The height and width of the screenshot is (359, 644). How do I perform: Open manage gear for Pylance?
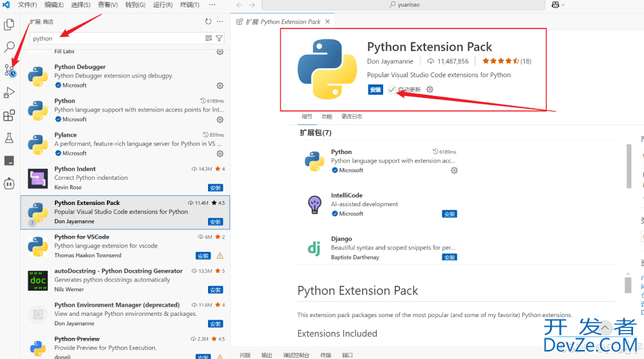tap(220, 153)
